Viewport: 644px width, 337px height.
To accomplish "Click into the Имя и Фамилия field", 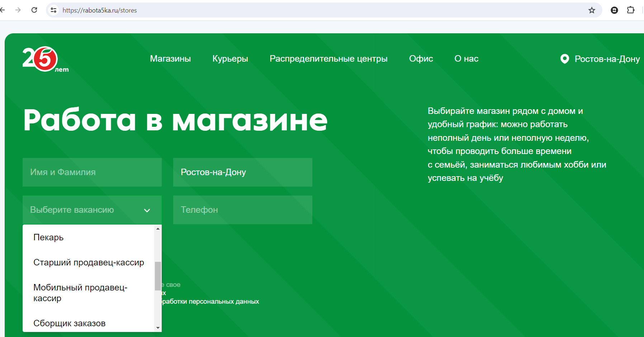I will [x=92, y=172].
